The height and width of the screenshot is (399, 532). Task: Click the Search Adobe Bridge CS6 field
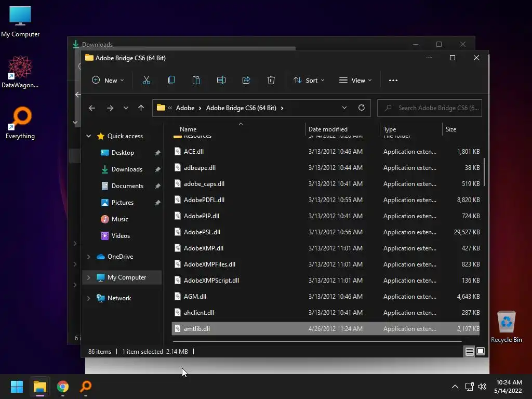pos(430,108)
